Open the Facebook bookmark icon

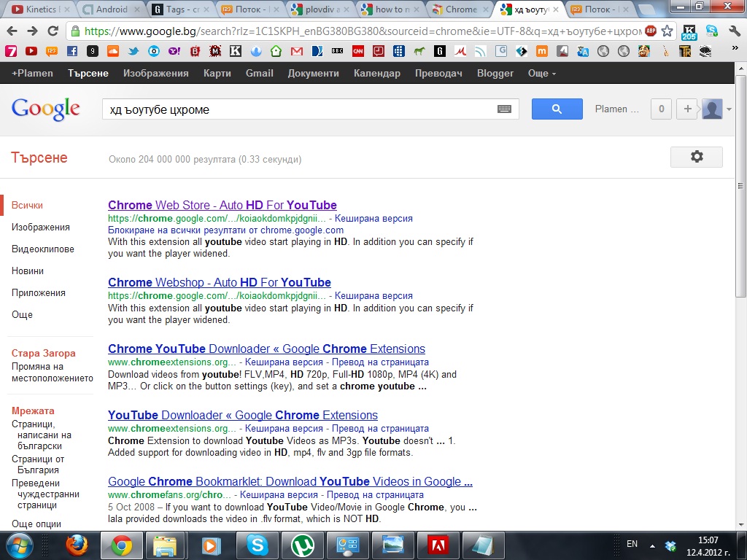[72, 51]
